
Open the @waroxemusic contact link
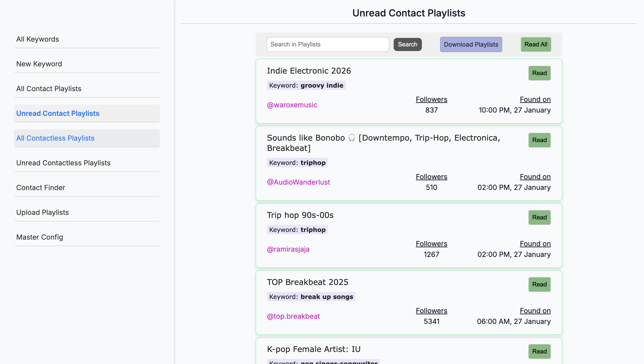292,105
